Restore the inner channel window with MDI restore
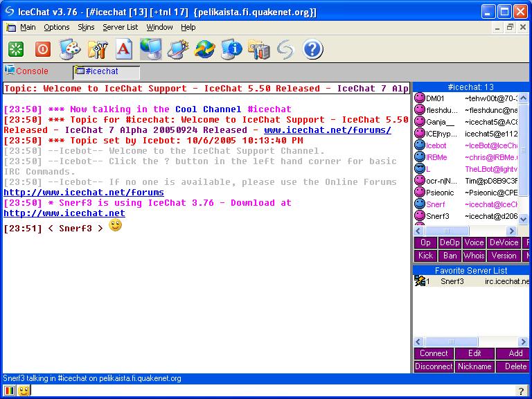Image resolution: width=532 pixels, height=399 pixels. pyautogui.click(x=510, y=27)
